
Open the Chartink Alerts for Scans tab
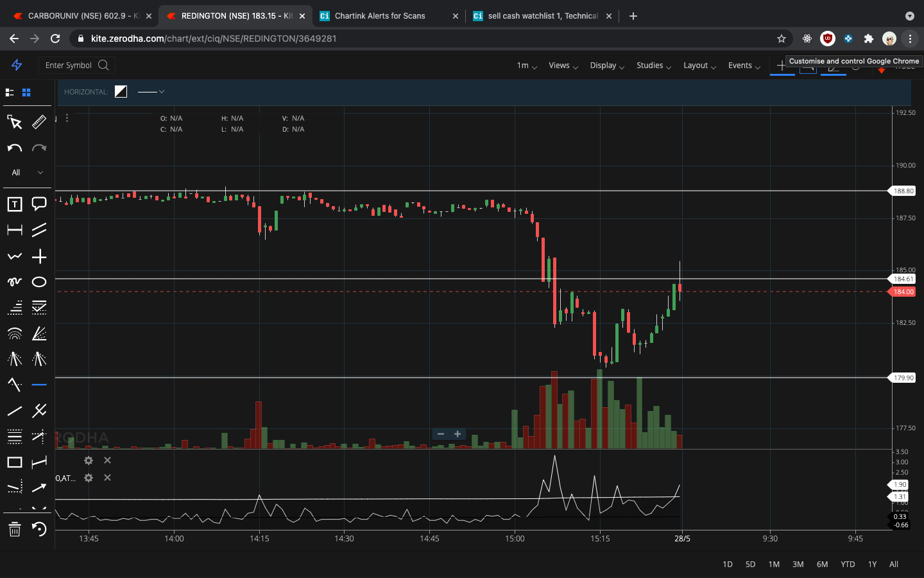379,15
